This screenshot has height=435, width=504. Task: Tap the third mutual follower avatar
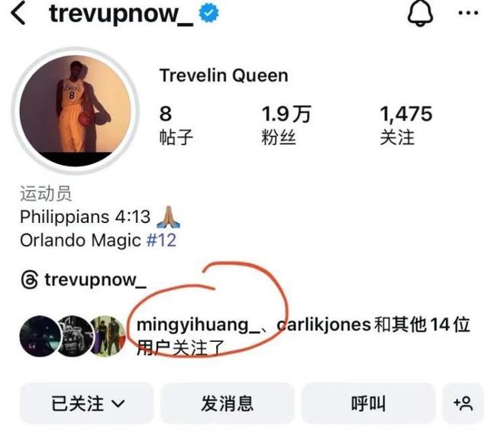point(108,336)
